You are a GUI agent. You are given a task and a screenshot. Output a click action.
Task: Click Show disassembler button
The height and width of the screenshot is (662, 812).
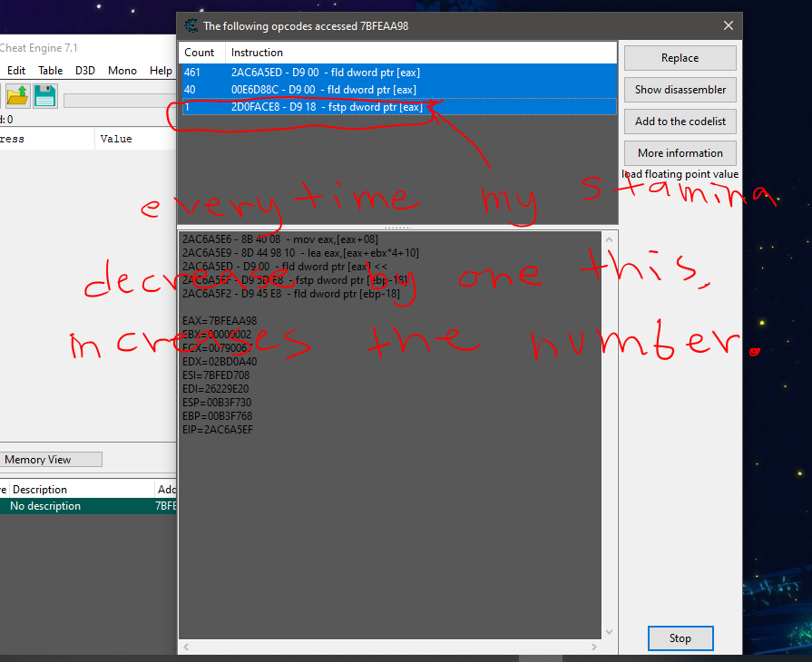680,90
